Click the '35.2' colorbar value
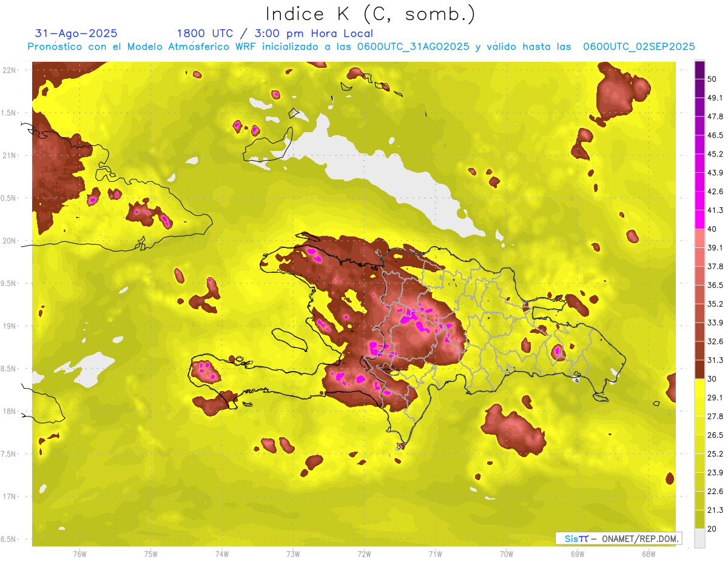This screenshot has width=728, height=562. pyautogui.click(x=715, y=304)
